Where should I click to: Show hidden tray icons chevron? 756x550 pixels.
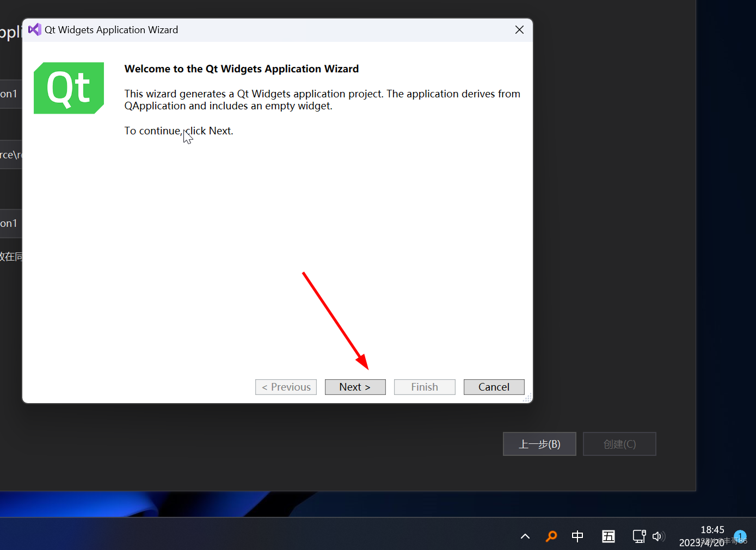click(x=525, y=536)
